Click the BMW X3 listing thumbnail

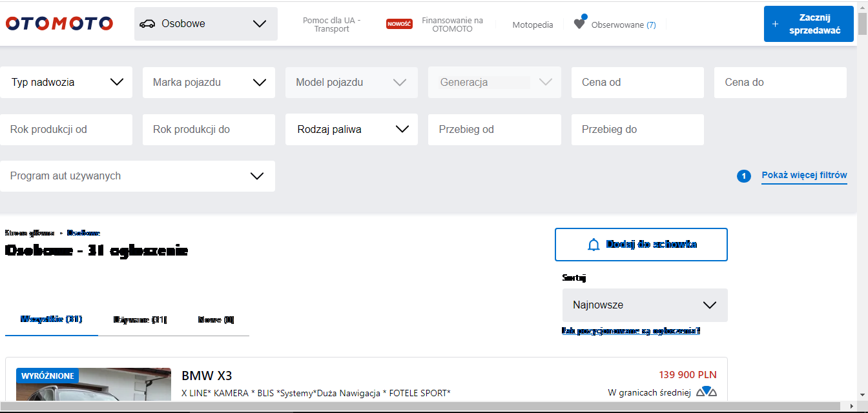94,384
